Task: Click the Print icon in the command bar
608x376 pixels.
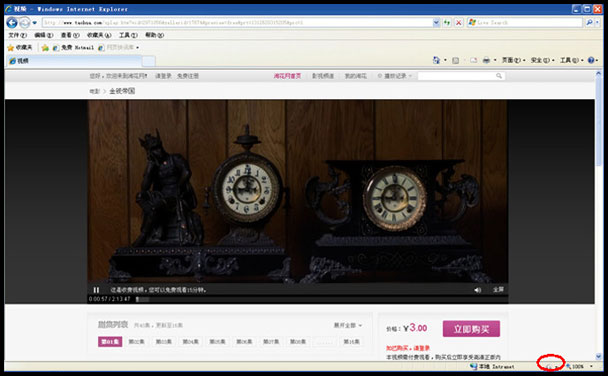Action: (486, 60)
